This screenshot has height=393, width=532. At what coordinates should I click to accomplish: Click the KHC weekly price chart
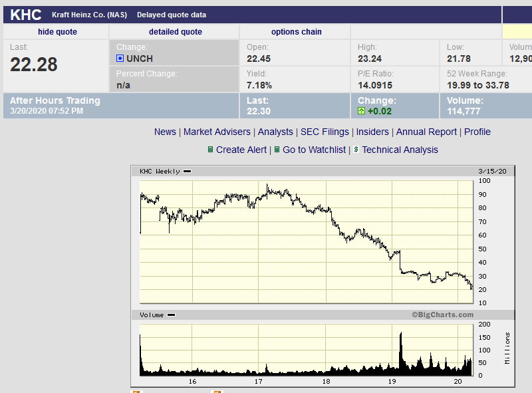[x=307, y=241]
